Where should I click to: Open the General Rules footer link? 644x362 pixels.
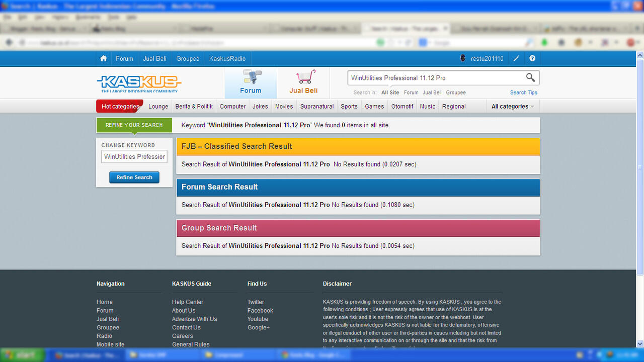[x=191, y=344]
